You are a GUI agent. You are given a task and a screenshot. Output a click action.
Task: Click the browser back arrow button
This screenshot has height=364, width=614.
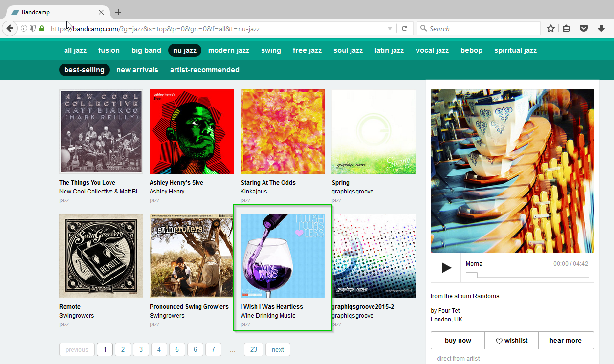tap(10, 29)
